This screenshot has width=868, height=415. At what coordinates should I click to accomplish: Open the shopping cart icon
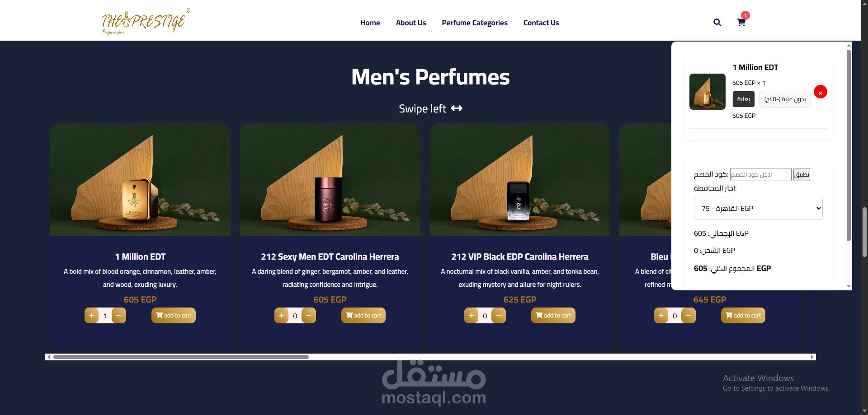741,22
